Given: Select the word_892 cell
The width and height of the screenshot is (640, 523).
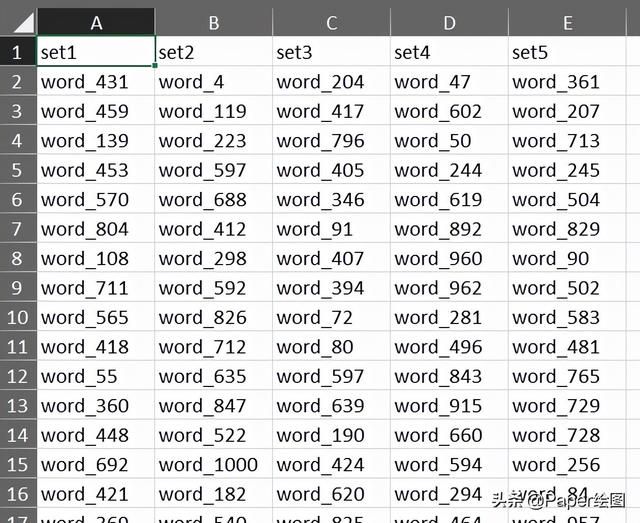Looking at the screenshot, I should (449, 228).
